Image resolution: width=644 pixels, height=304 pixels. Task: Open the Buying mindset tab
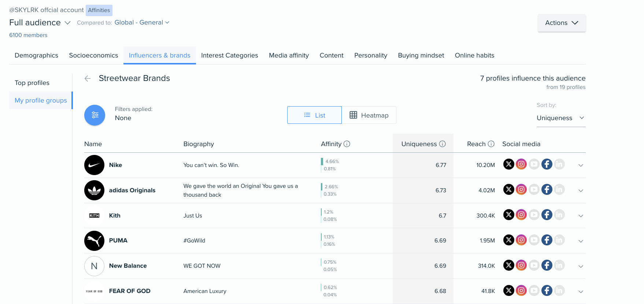pyautogui.click(x=421, y=55)
